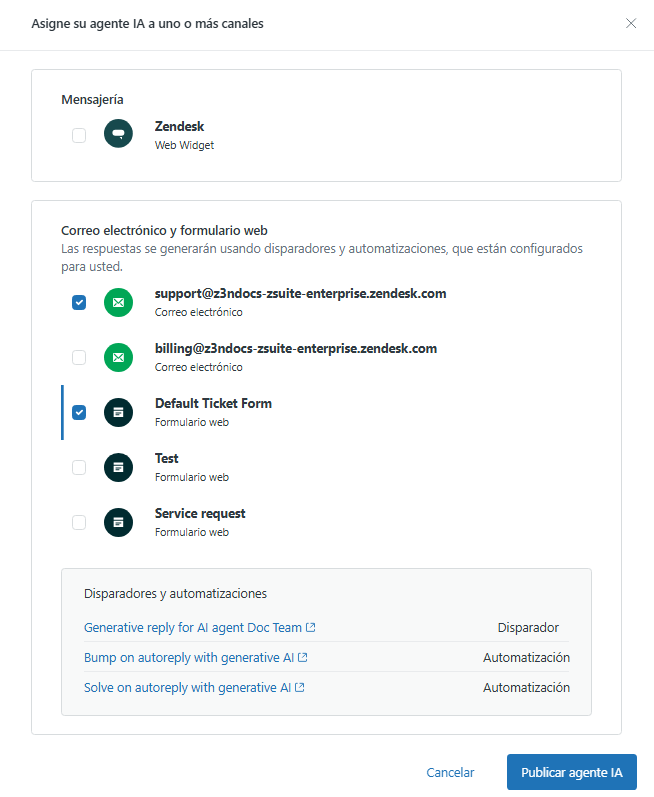
Task: Uncheck the Default Ticket Form checkbox
Action: (79, 412)
